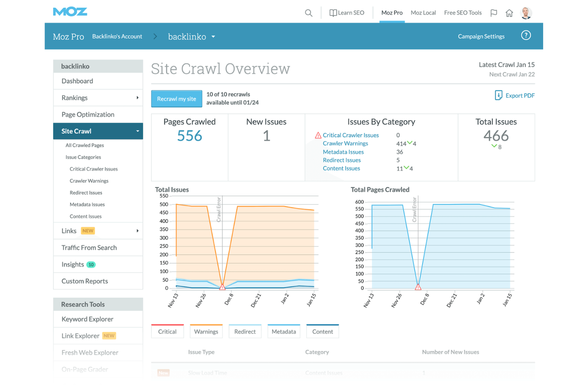Toggle the Metadata series legend
Viewport: 588px width, 392px height.
pyautogui.click(x=284, y=331)
